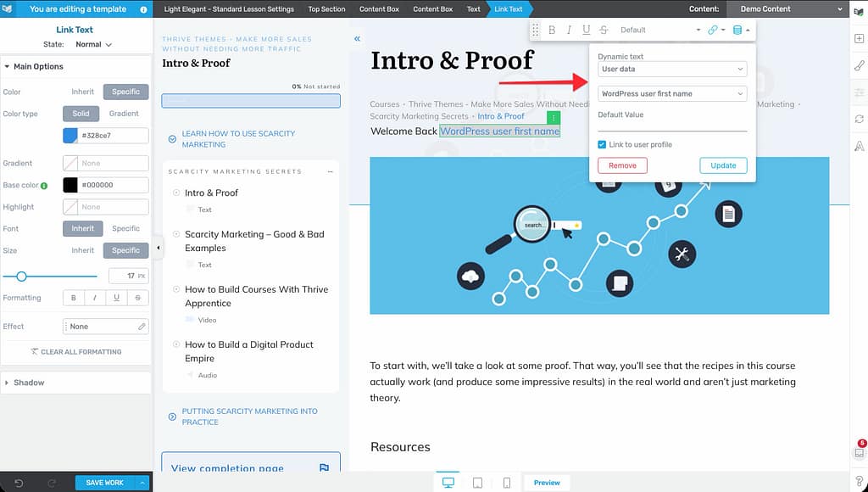Select the Content Box breadcrumb after Top Section
The height and width of the screenshot is (492, 868).
point(379,9)
